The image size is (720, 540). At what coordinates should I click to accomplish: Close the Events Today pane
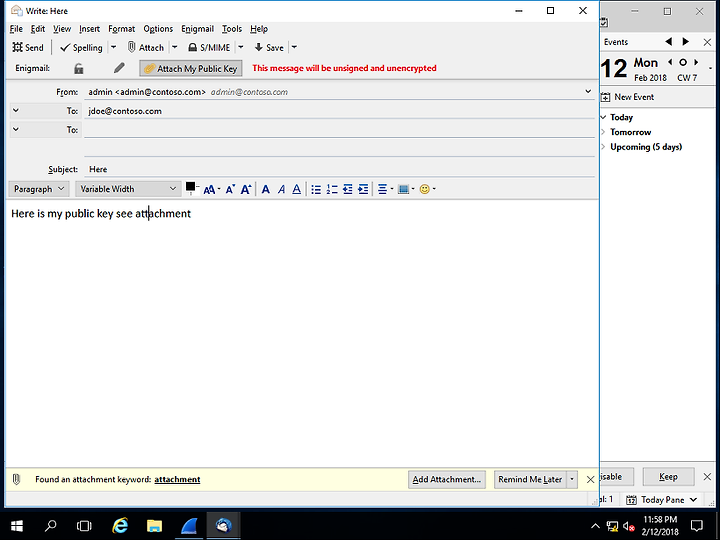click(707, 42)
